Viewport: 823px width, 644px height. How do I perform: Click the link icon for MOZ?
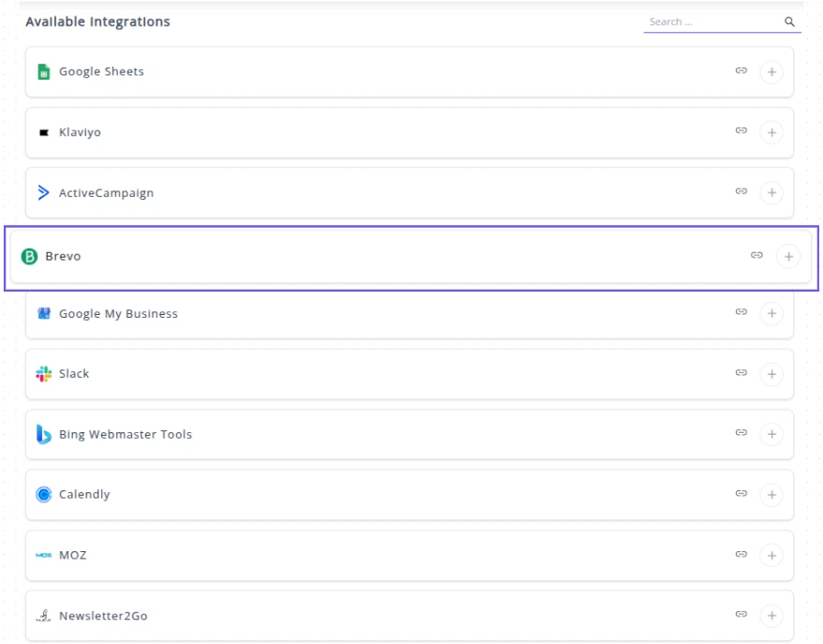pos(741,554)
